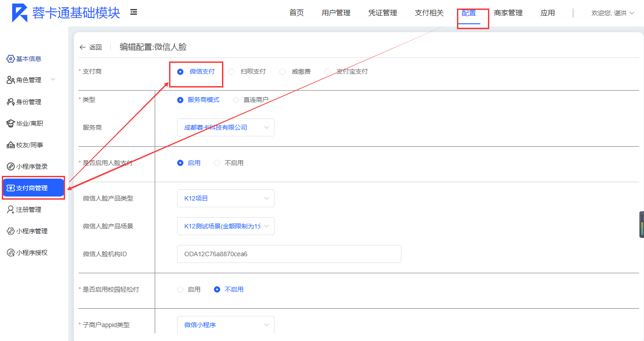
Task: Click the 返回 back link
Action: [x=91, y=47]
